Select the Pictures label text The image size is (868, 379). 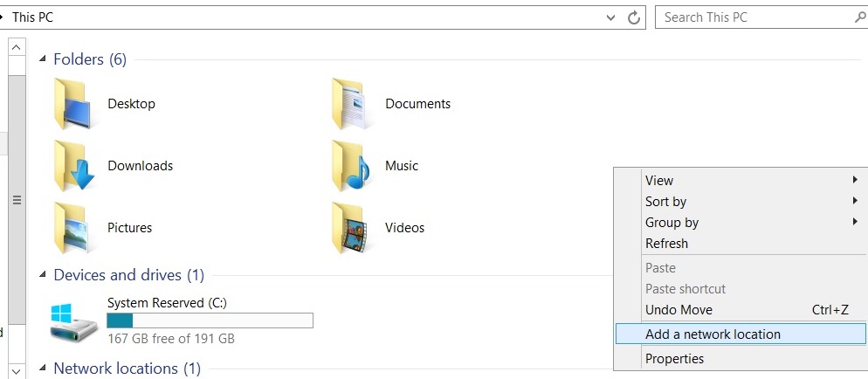click(x=129, y=228)
